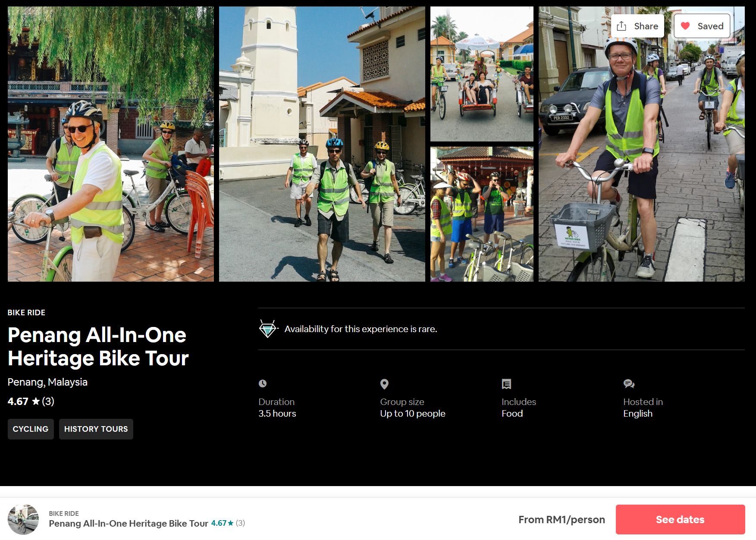Open the Share button
Screen dimensions: 756x540
[637, 26]
